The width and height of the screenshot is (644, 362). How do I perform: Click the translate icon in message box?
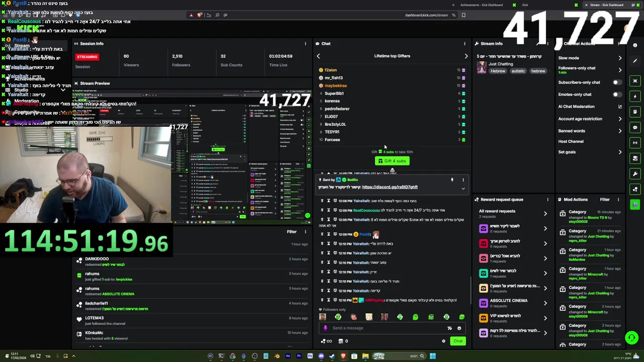pos(449,328)
